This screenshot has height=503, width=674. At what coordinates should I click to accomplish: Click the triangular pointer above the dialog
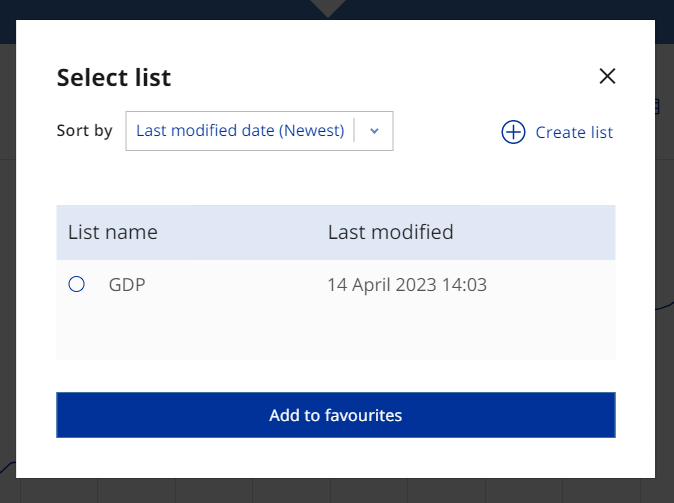pyautogui.click(x=328, y=8)
